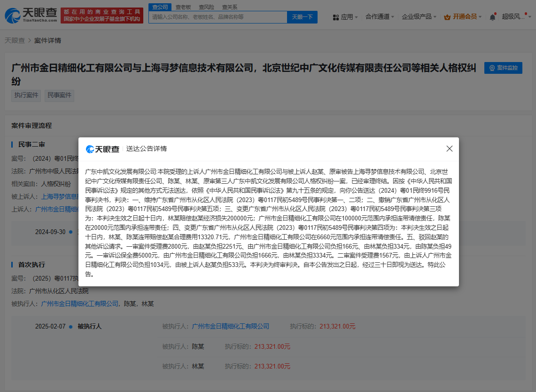Switch to the 查风险 search tab
The height and width of the screenshot is (392, 536).
(207, 7)
